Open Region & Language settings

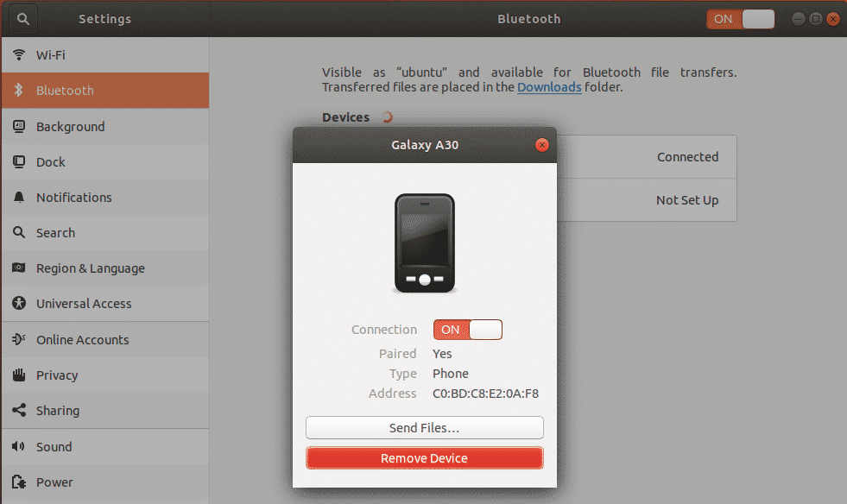pos(105,268)
